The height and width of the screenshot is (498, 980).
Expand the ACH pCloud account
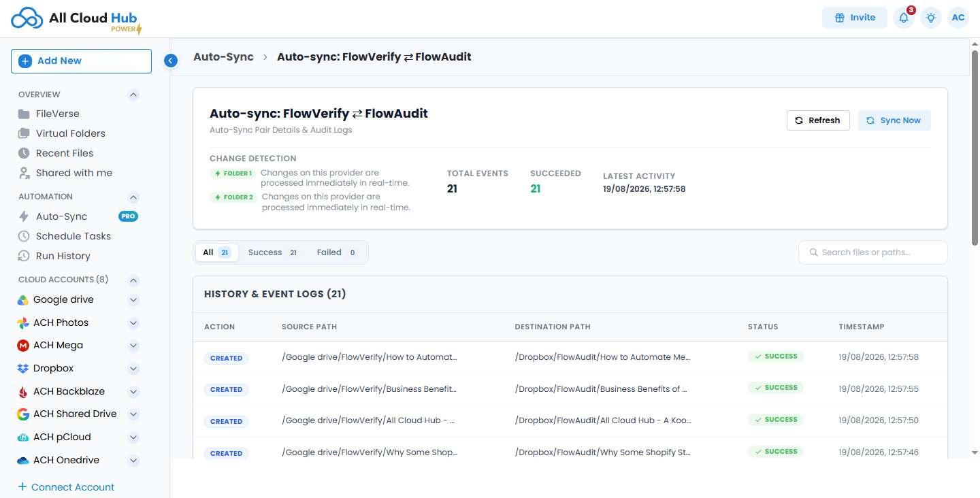pos(133,437)
